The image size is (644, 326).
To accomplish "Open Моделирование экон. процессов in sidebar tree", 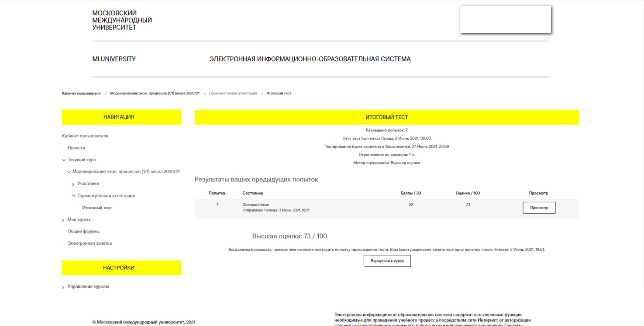I will click(x=126, y=172).
